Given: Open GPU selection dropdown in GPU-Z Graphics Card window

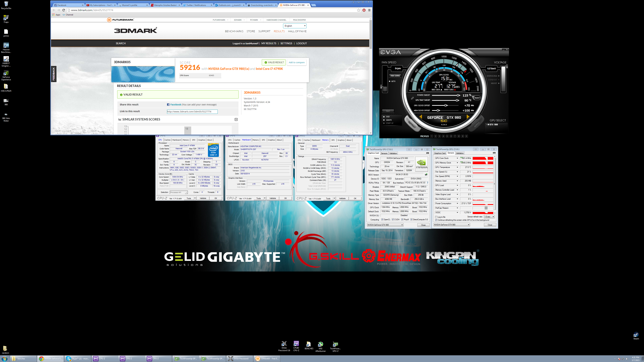Looking at the screenshot, I should [385, 225].
